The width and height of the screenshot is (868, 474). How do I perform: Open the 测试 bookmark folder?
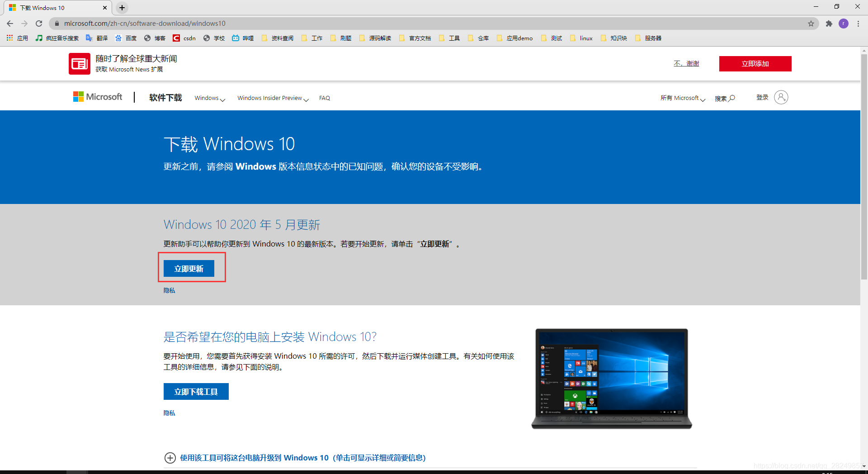tap(552, 38)
